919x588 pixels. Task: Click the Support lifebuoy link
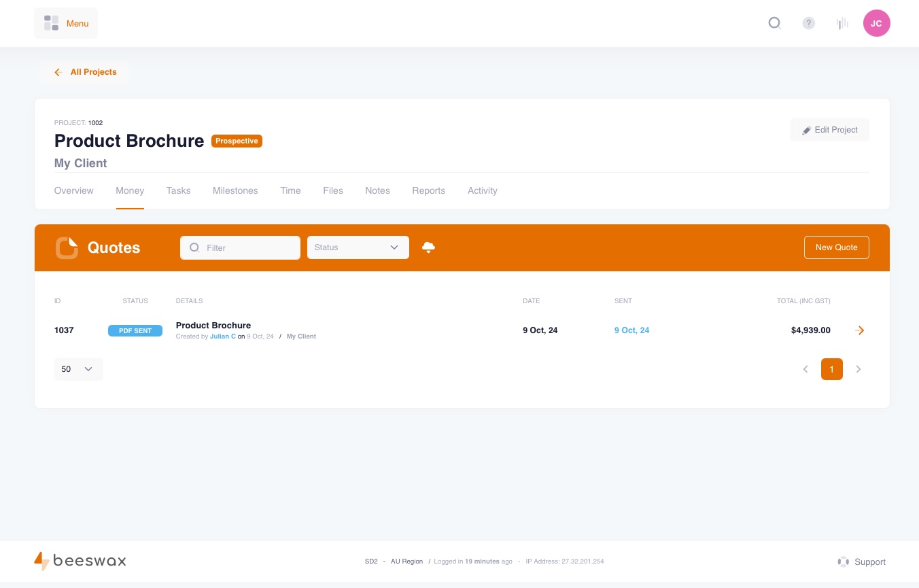tap(862, 561)
